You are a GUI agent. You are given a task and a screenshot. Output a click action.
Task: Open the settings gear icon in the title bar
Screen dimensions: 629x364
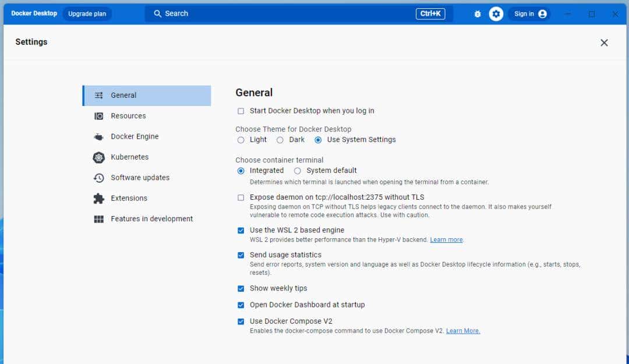point(496,13)
